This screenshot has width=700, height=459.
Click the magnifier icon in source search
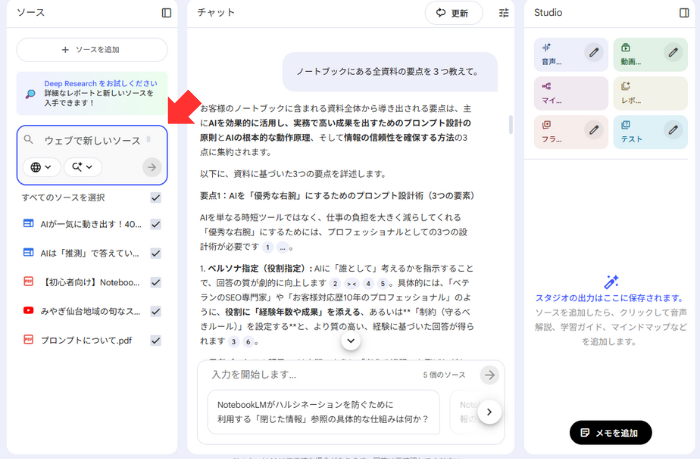point(29,140)
